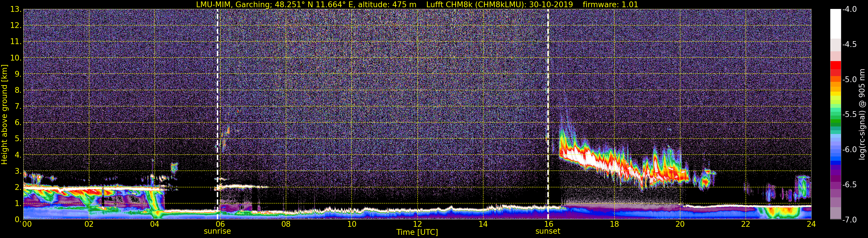Click the time axis tick label '18'
The height and width of the screenshot is (238, 868).
click(614, 224)
